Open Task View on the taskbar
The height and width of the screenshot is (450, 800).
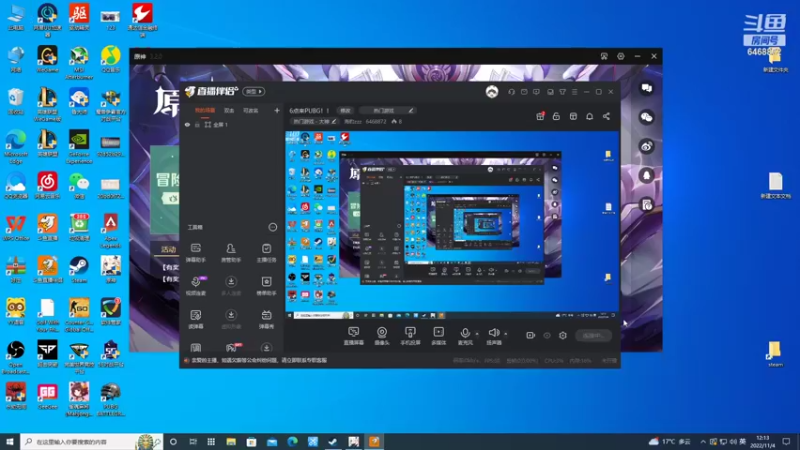coord(193,441)
